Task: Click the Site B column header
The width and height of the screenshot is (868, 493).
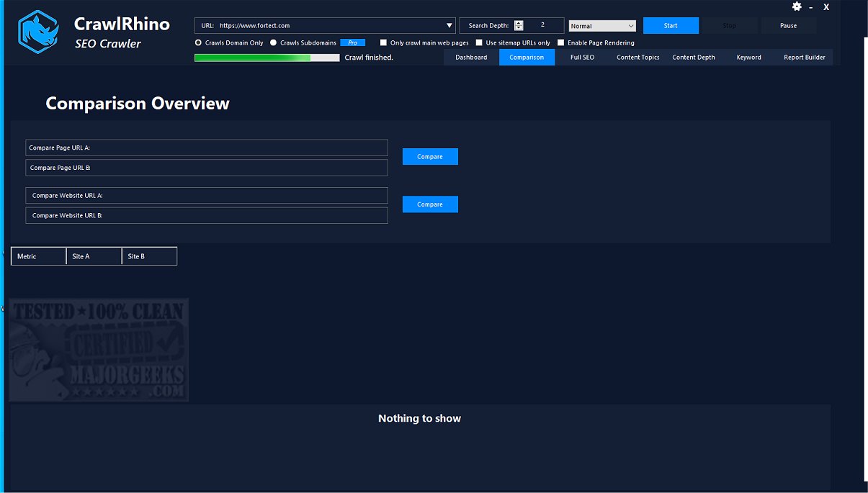Action: point(150,256)
